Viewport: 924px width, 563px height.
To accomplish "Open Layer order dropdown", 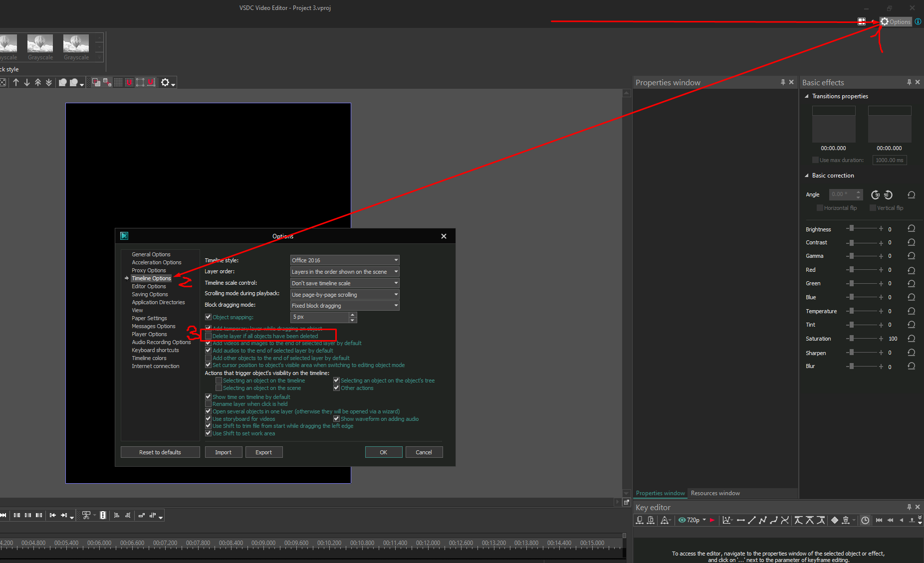I will click(345, 272).
